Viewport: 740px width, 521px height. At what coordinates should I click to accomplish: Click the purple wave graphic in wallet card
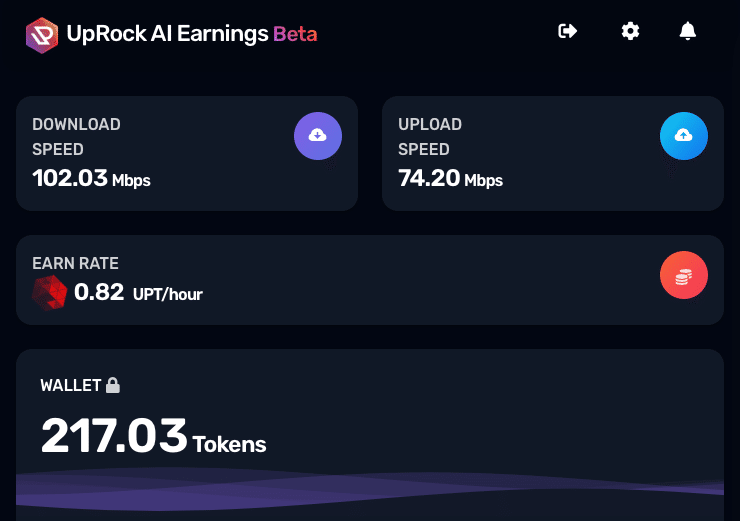(x=370, y=490)
